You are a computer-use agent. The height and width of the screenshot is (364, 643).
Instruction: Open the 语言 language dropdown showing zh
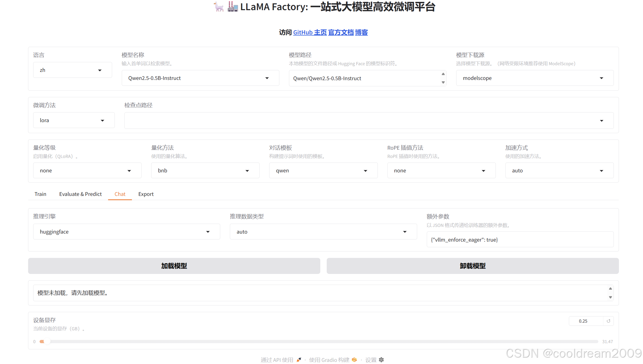[x=73, y=70]
